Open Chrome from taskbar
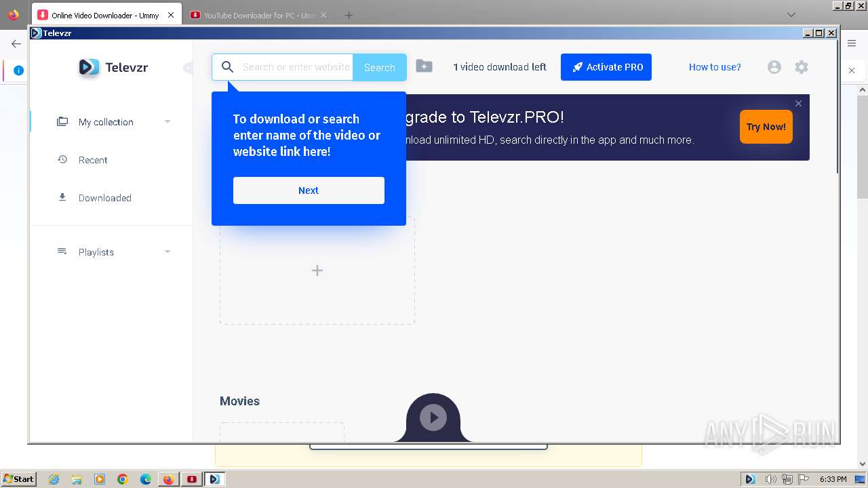868x488 pixels. (x=123, y=479)
